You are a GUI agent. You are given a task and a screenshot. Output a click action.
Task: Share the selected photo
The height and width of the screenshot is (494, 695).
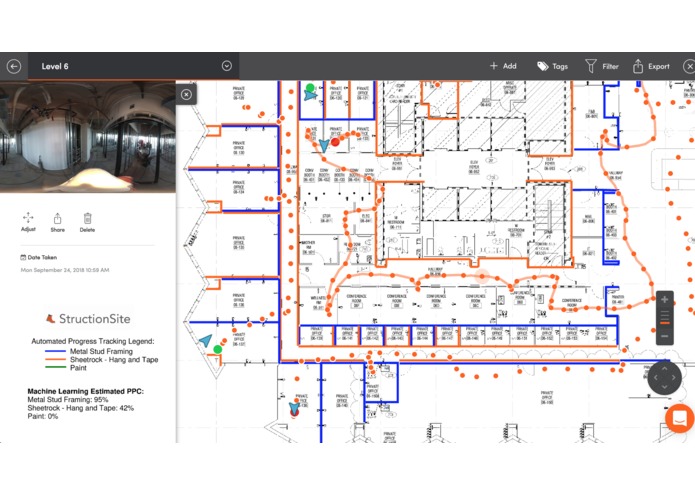58,223
